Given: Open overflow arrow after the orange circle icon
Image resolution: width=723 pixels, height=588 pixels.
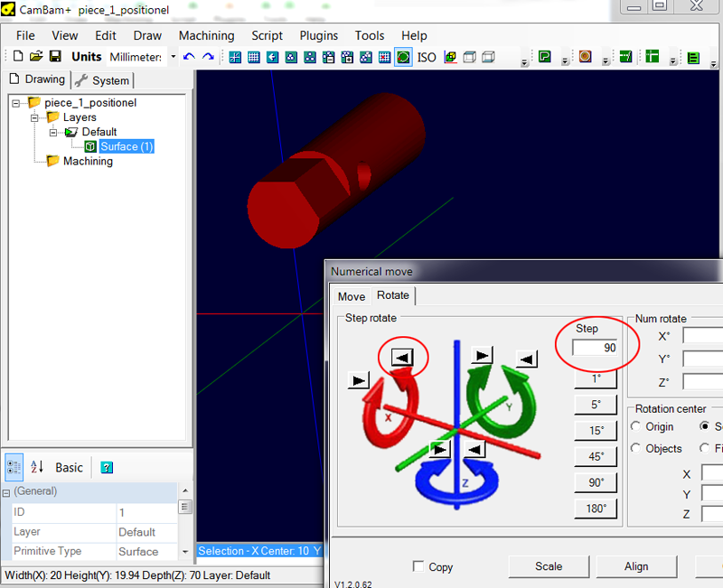Looking at the screenshot, I should click(x=606, y=61).
